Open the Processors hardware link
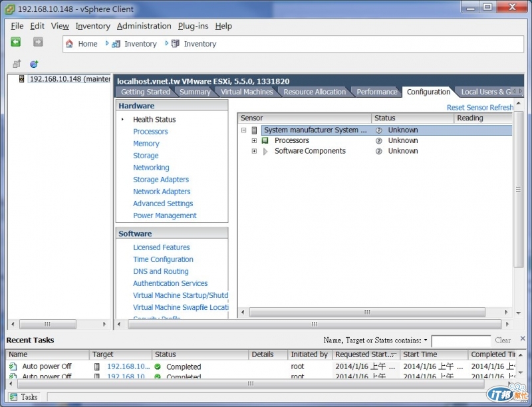The height and width of the screenshot is (407, 532). point(150,132)
